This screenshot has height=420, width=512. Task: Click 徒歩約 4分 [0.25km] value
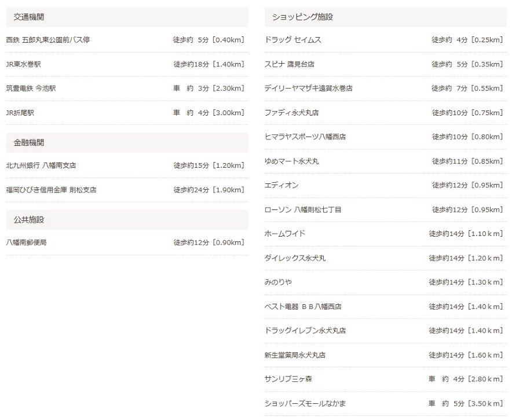pyautogui.click(x=467, y=40)
